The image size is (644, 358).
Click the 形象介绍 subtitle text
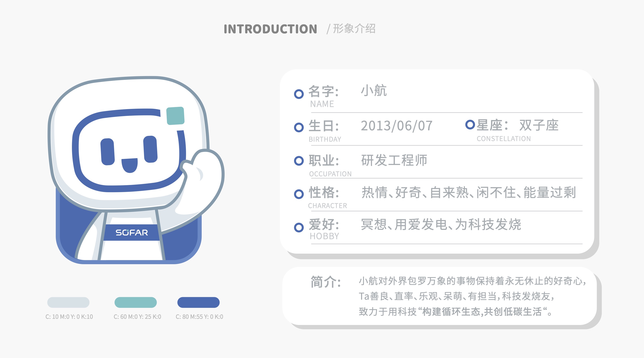[354, 28]
